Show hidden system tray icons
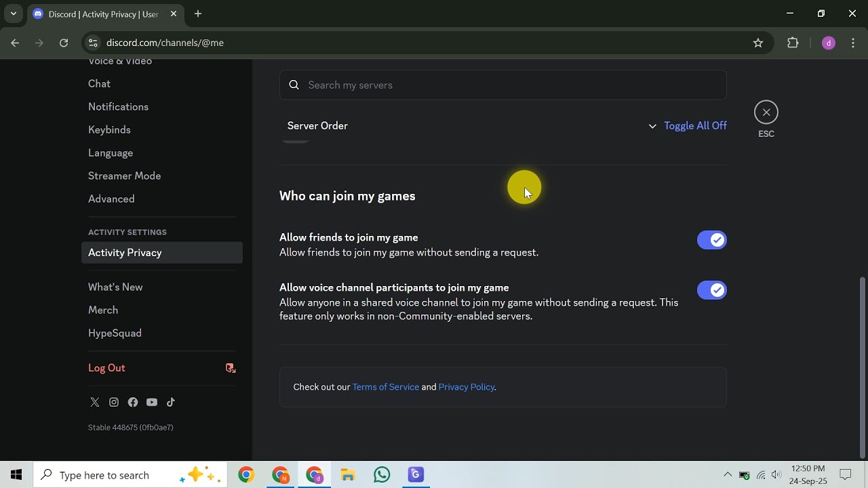 click(728, 475)
